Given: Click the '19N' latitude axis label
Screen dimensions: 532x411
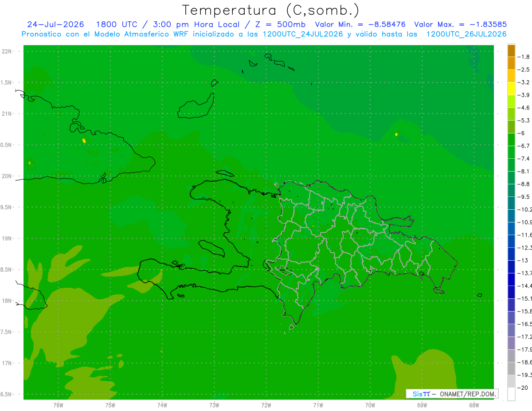Looking at the screenshot, I should 8,239.
